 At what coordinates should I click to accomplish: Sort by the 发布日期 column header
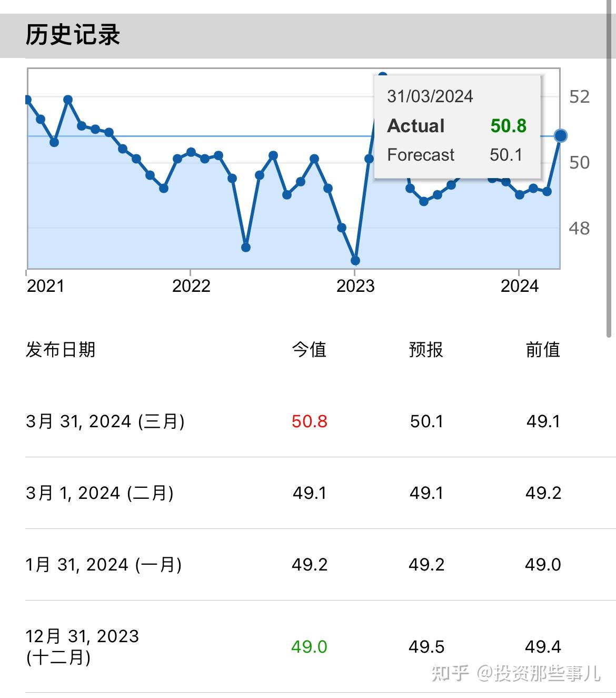(x=62, y=349)
